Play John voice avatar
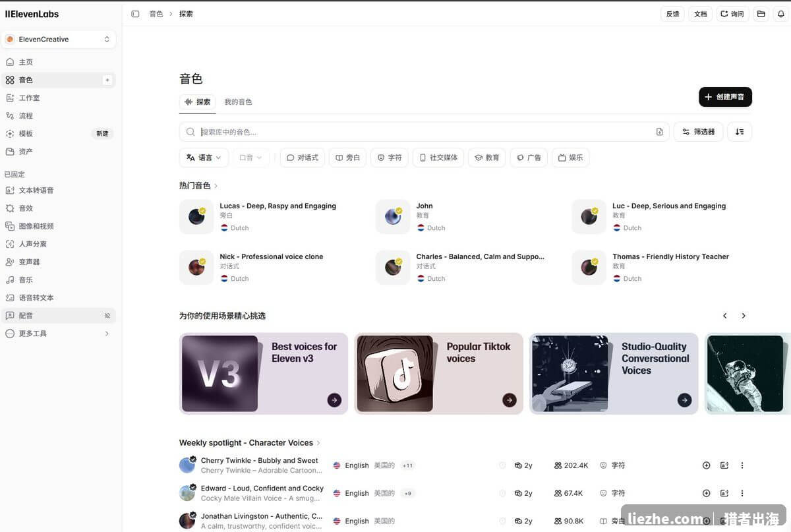Viewport: 791px width, 532px height. point(393,217)
